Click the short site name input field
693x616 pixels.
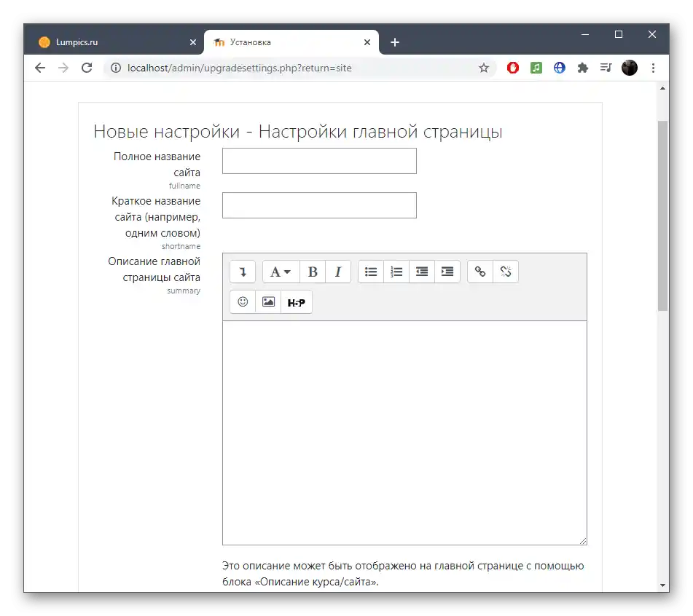point(319,205)
